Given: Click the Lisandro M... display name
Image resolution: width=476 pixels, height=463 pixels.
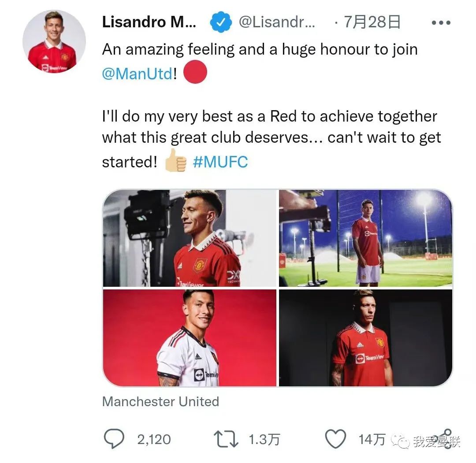Looking at the screenshot, I should pos(149,22).
